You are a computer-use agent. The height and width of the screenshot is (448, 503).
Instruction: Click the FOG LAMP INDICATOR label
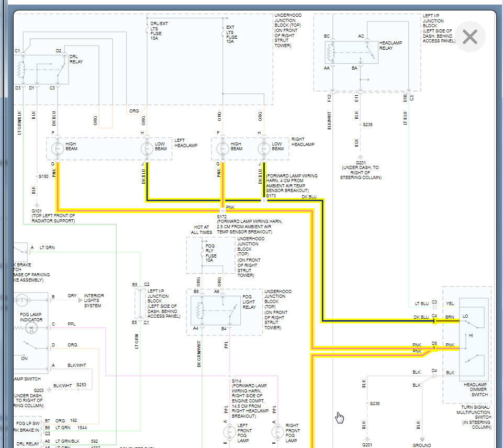31,317
